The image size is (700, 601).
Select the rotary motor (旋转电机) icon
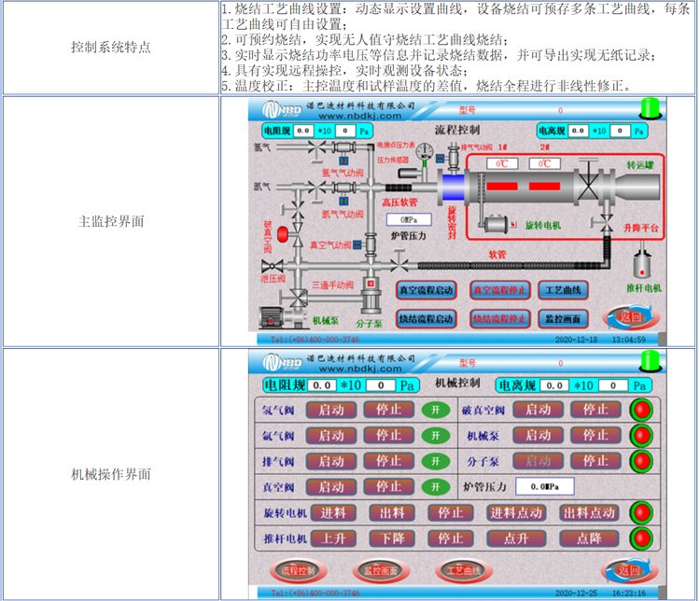[495, 225]
